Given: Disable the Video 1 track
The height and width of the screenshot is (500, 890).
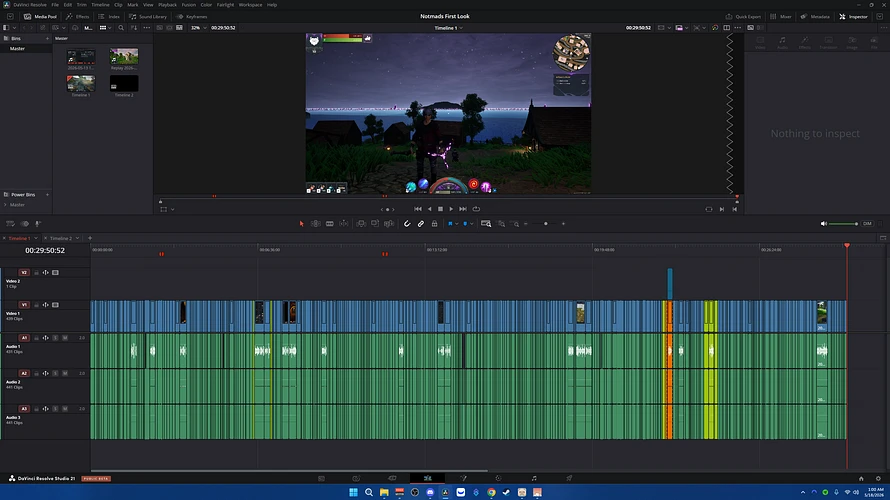Looking at the screenshot, I should coord(55,305).
